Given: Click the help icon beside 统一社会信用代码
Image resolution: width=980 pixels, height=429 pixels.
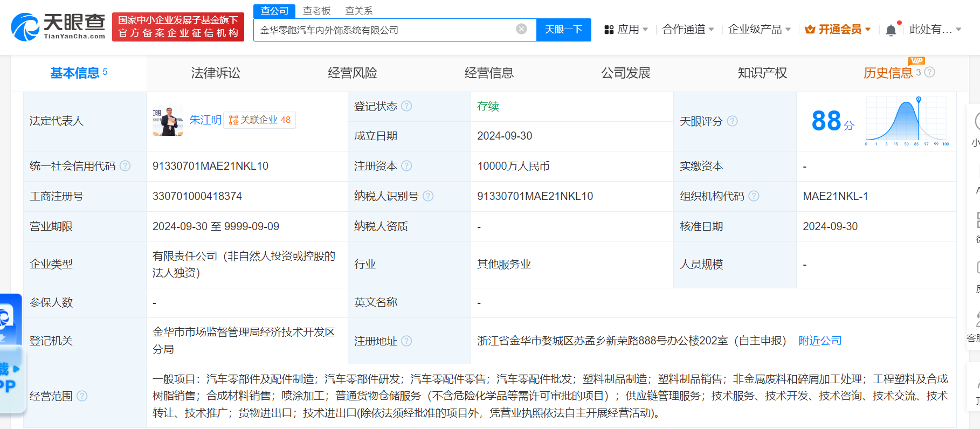Looking at the screenshot, I should [125, 166].
